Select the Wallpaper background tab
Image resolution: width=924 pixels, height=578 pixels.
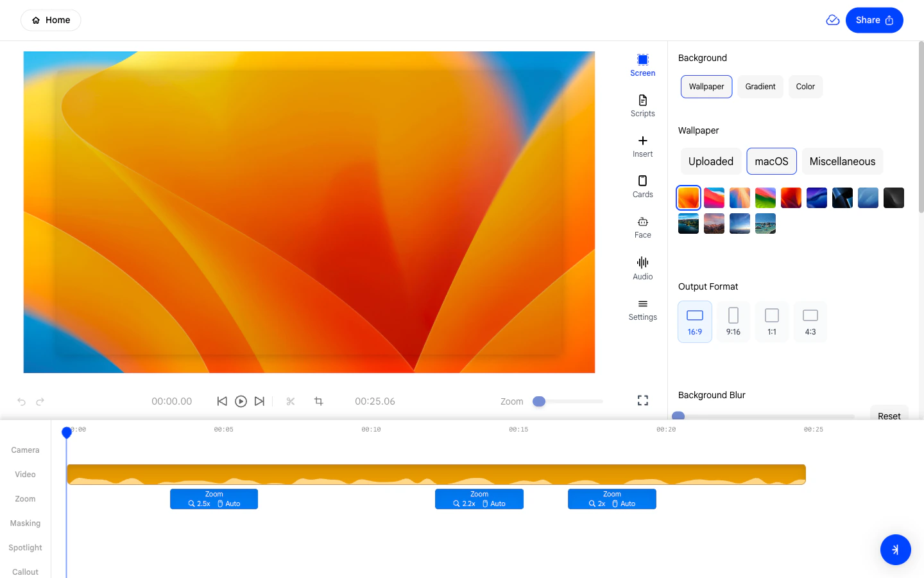706,87
